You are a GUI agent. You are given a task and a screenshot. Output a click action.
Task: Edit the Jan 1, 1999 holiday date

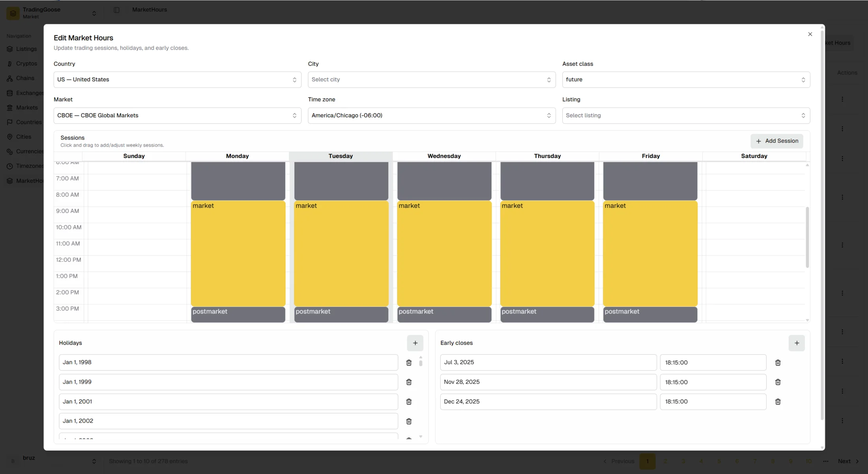(x=228, y=382)
